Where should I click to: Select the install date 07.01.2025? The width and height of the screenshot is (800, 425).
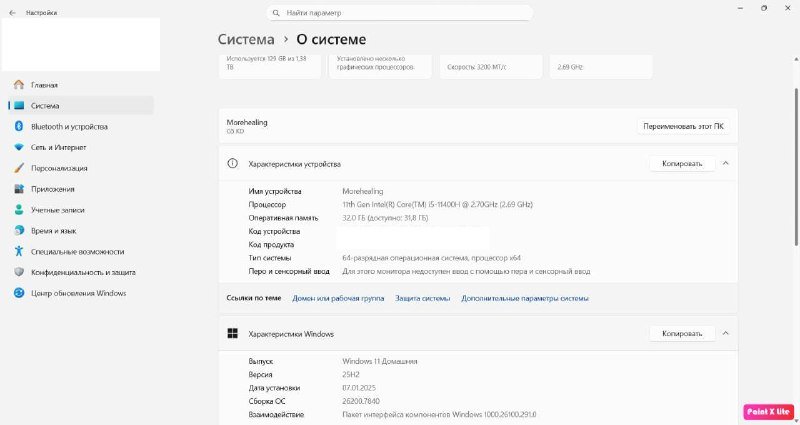tap(359, 388)
